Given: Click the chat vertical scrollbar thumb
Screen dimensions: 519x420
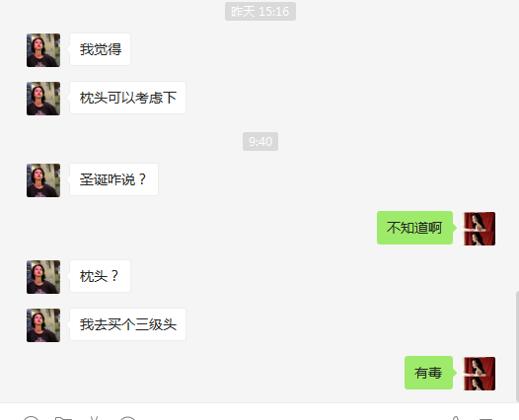Looking at the screenshot, I should 517,346.
